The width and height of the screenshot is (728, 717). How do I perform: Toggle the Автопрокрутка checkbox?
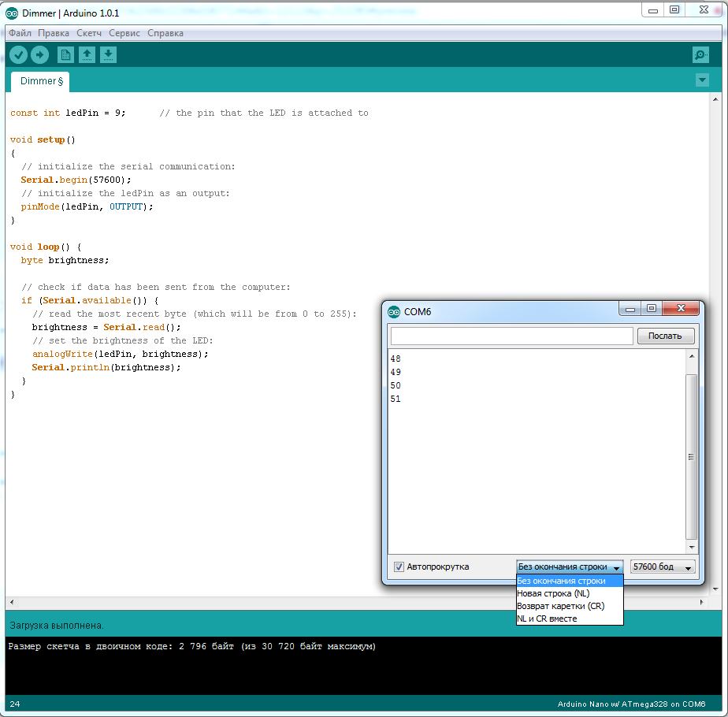(x=399, y=567)
